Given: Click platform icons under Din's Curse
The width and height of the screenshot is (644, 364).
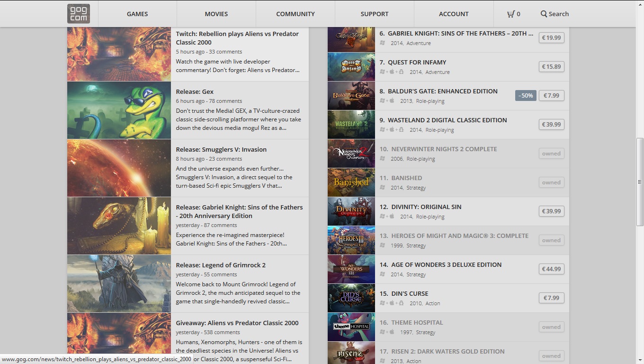Looking at the screenshot, I should (392, 303).
